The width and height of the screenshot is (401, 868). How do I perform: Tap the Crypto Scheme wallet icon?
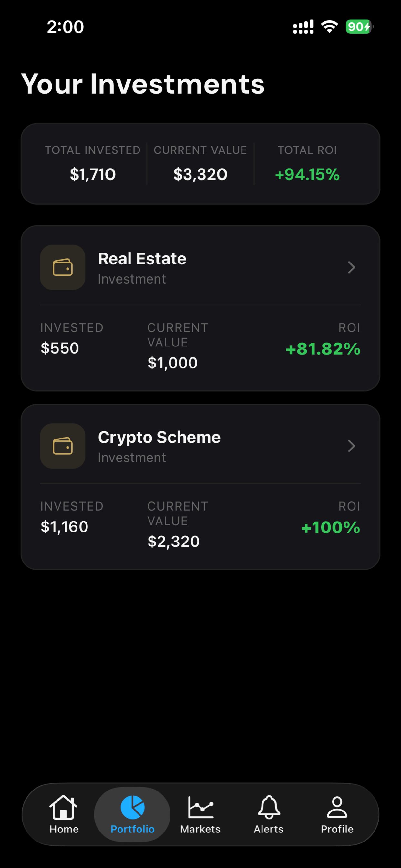pyautogui.click(x=63, y=446)
